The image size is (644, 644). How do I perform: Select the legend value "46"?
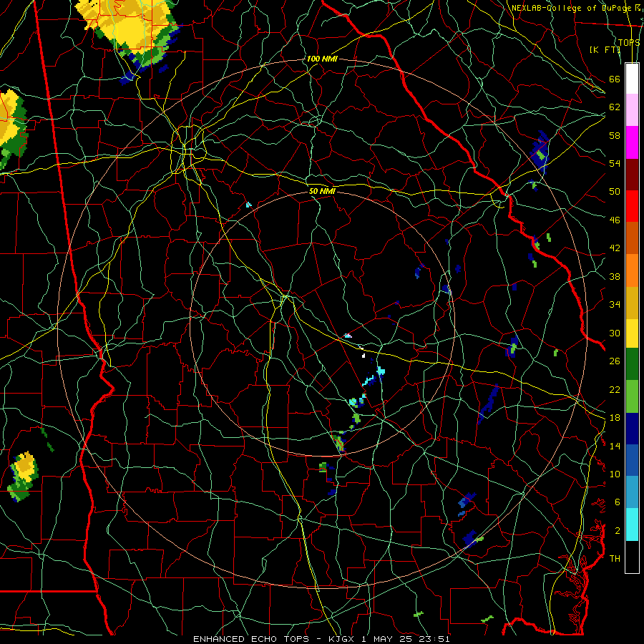[615, 220]
